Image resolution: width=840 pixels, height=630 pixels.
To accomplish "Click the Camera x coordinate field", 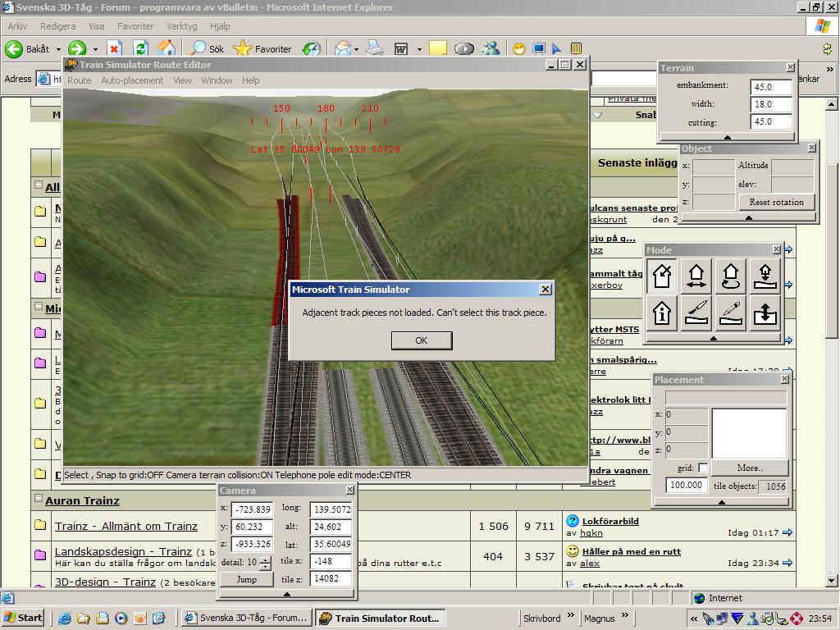I will 253,509.
